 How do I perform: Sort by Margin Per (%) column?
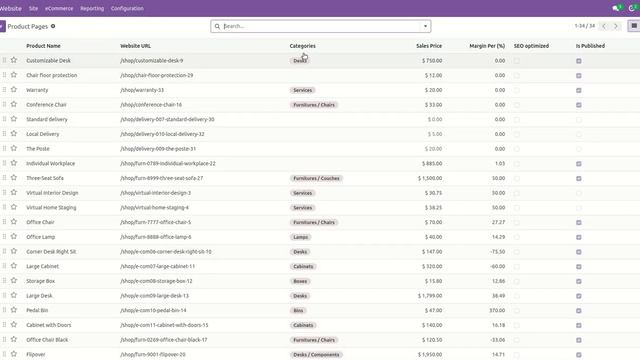[x=487, y=46]
